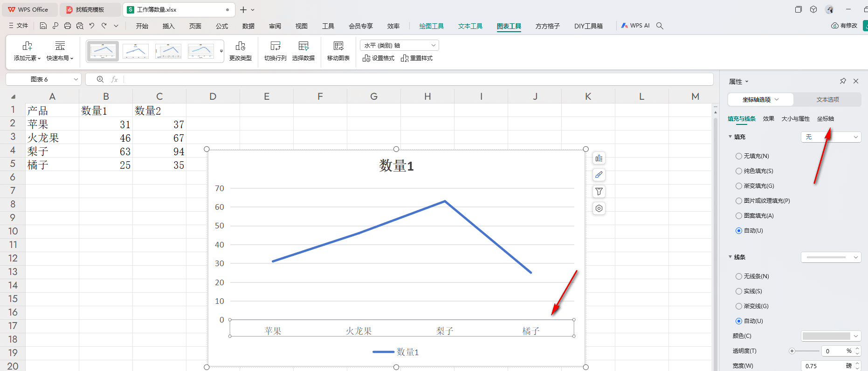868x371 pixels.
Task: Click the chart settings hexagon icon
Action: pyautogui.click(x=599, y=208)
